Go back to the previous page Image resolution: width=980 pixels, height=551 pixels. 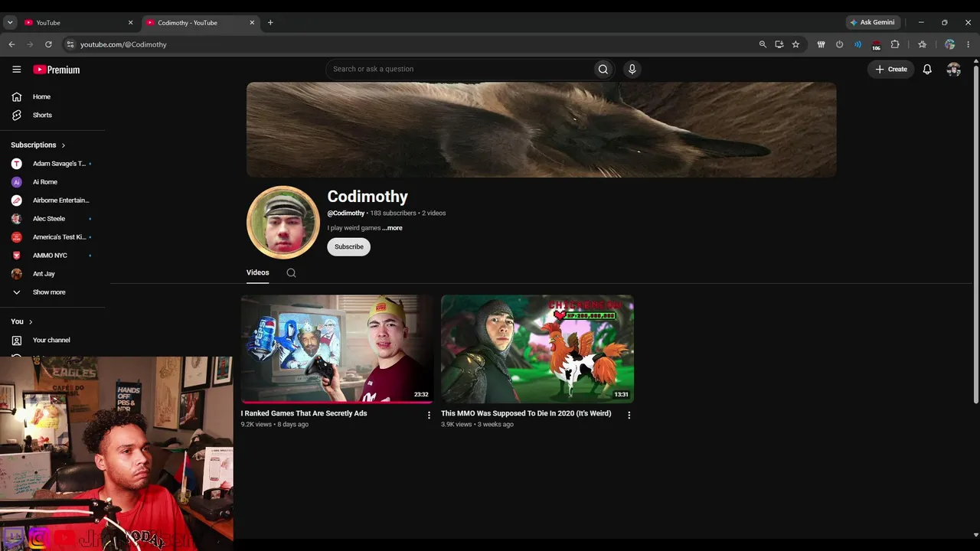pos(11,44)
